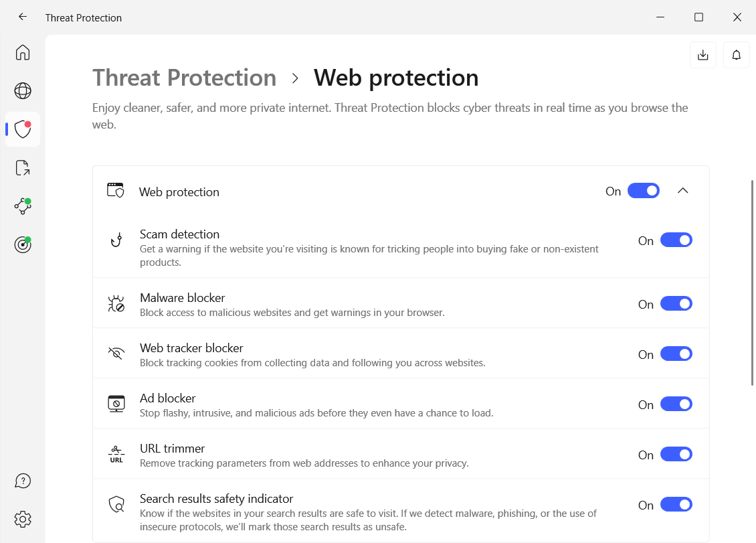Viewport: 756px width, 543px height.
Task: Select the shield Threat Protection sidebar icon
Action: (23, 129)
